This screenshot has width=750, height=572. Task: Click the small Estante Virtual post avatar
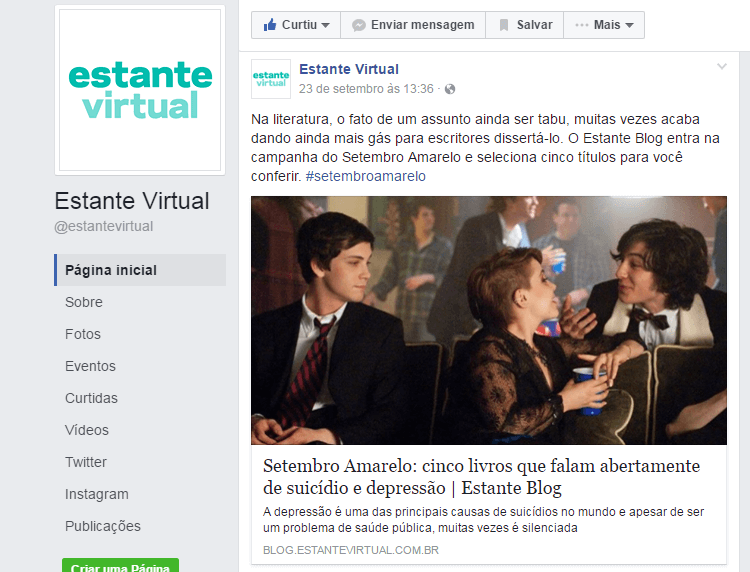271,79
